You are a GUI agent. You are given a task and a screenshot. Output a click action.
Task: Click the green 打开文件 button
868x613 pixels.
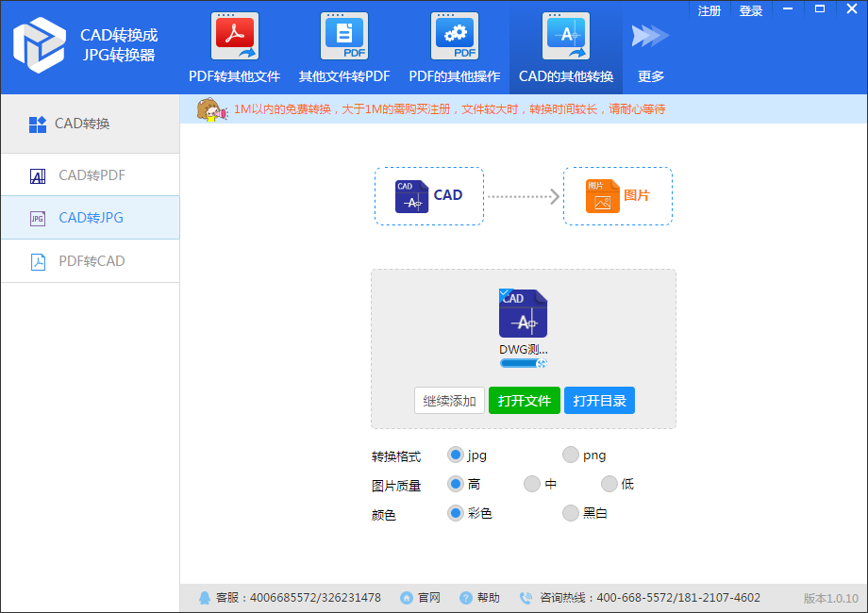[x=525, y=401]
